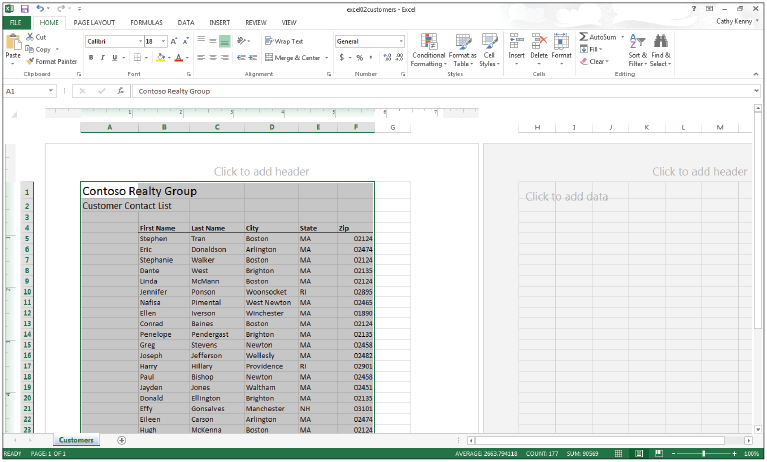The width and height of the screenshot is (767, 462).
Task: Toggle Bold formatting
Action: (x=90, y=58)
